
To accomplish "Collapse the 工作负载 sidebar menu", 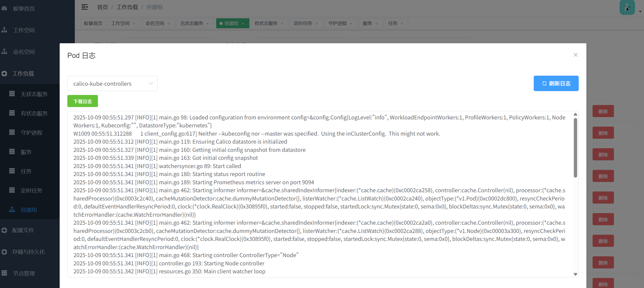I will 23,74.
